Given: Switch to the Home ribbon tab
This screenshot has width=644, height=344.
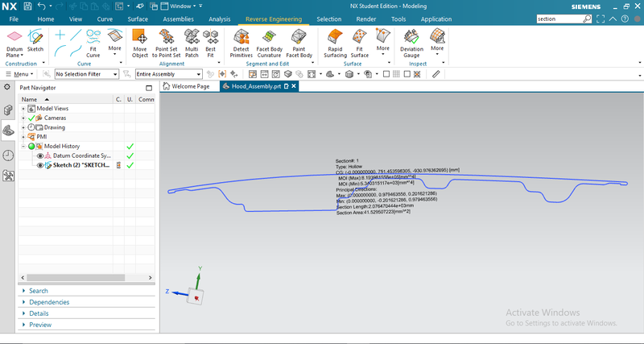Looking at the screenshot, I should [46, 19].
